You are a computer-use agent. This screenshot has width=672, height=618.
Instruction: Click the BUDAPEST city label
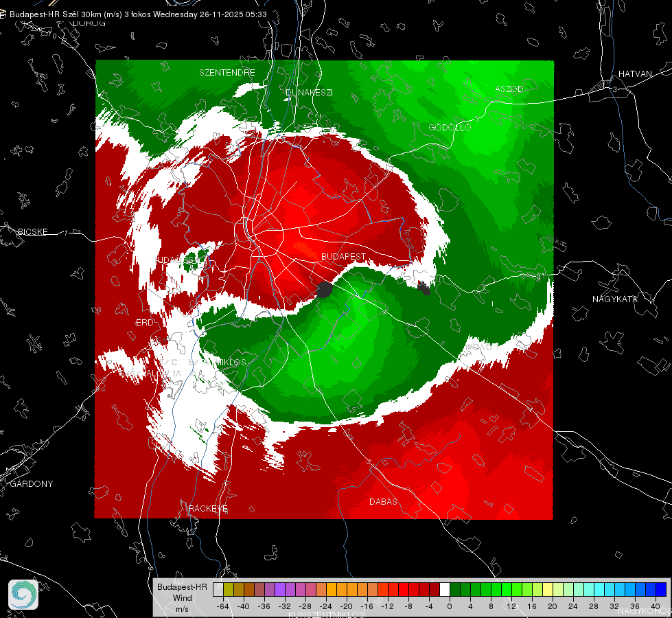click(x=343, y=256)
